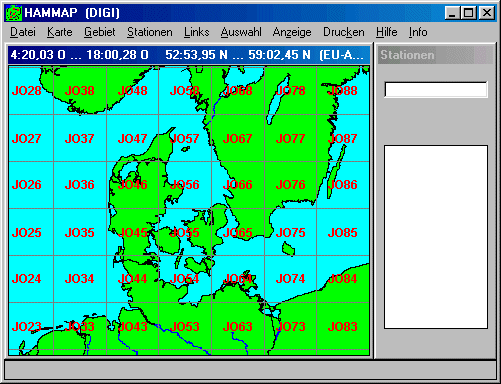Minimize the HAMMAP window
The height and width of the screenshot is (384, 501).
coord(453,13)
